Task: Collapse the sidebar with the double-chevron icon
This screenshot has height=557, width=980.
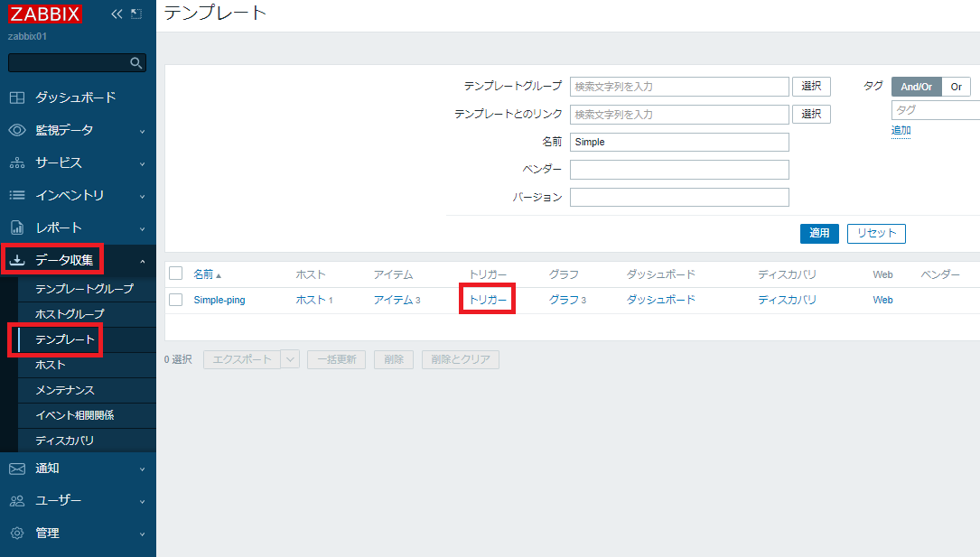Action: (115, 14)
